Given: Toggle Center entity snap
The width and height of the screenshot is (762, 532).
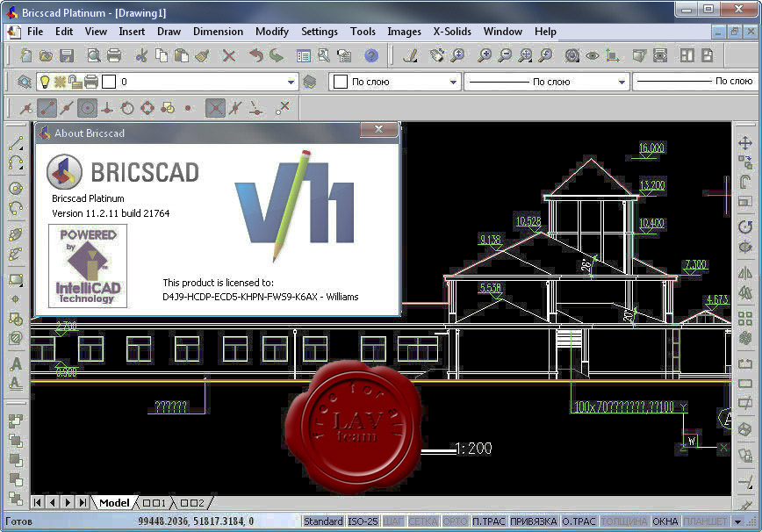Looking at the screenshot, I should click(x=87, y=108).
